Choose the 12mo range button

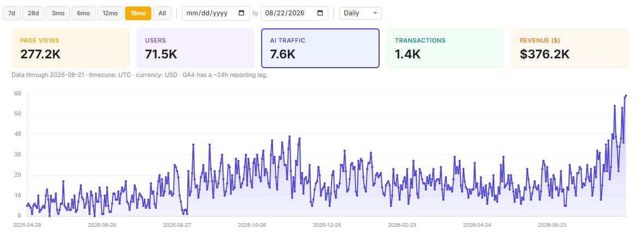coord(110,13)
